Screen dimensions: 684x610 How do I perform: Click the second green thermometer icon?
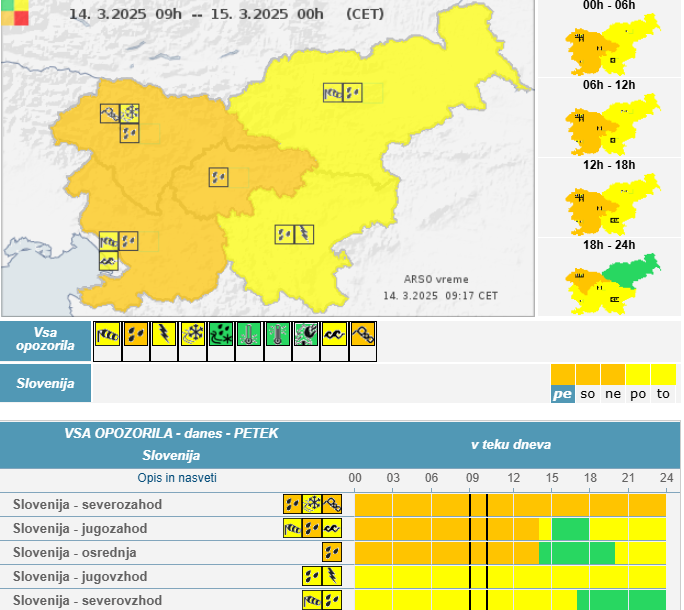(277, 335)
